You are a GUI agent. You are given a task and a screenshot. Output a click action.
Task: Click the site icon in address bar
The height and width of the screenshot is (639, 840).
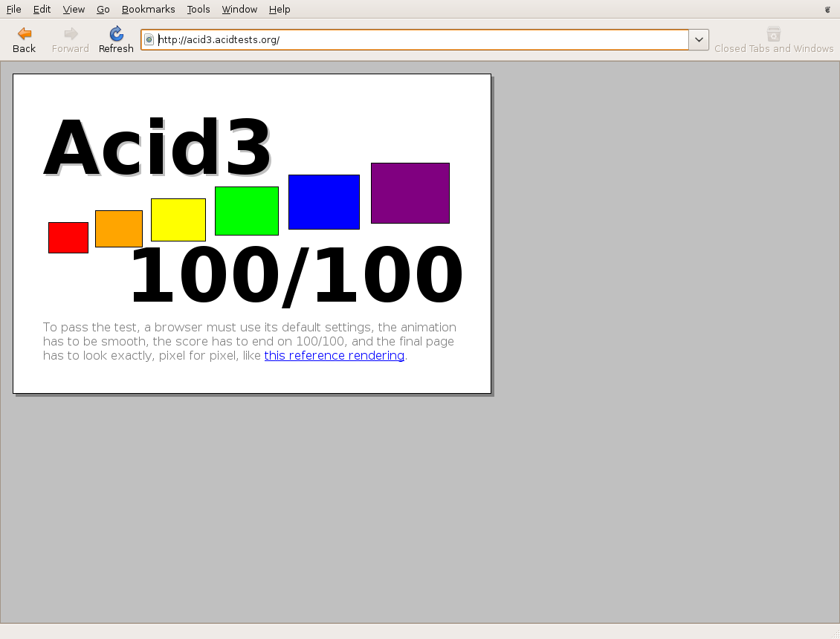point(149,39)
